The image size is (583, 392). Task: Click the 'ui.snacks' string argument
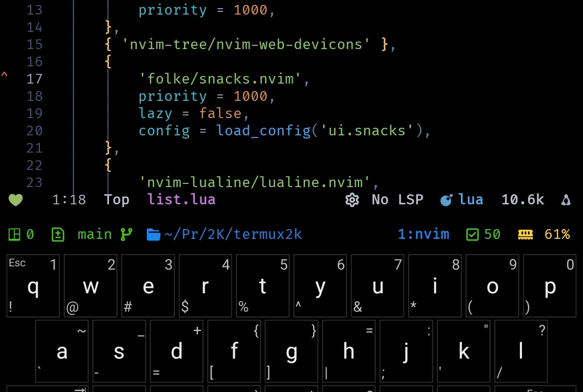click(x=367, y=131)
